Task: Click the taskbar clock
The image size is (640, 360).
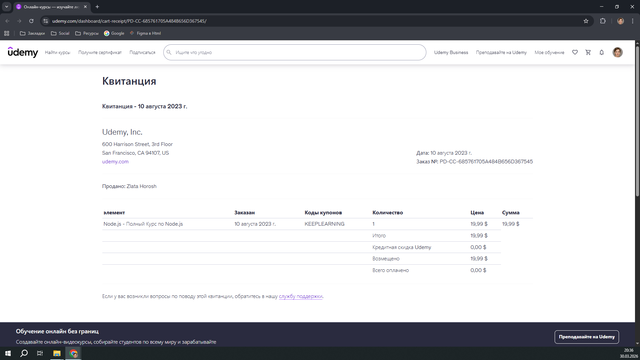Action: 629,353
